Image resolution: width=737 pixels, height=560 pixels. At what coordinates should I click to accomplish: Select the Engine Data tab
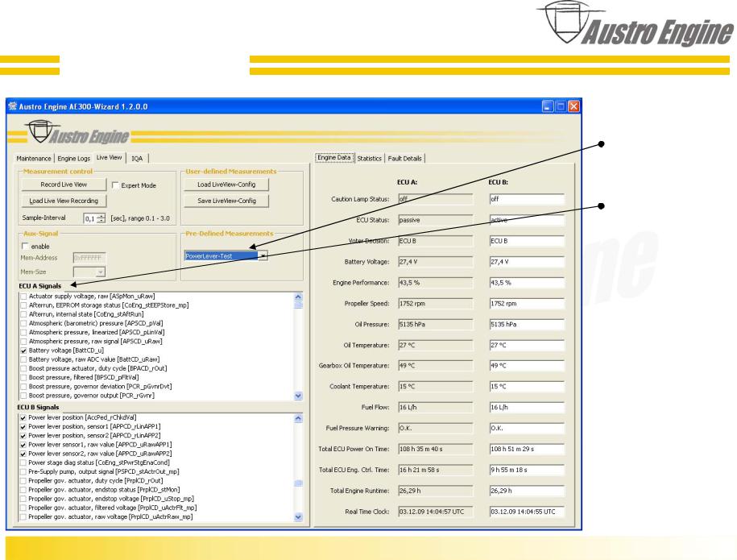pyautogui.click(x=334, y=157)
